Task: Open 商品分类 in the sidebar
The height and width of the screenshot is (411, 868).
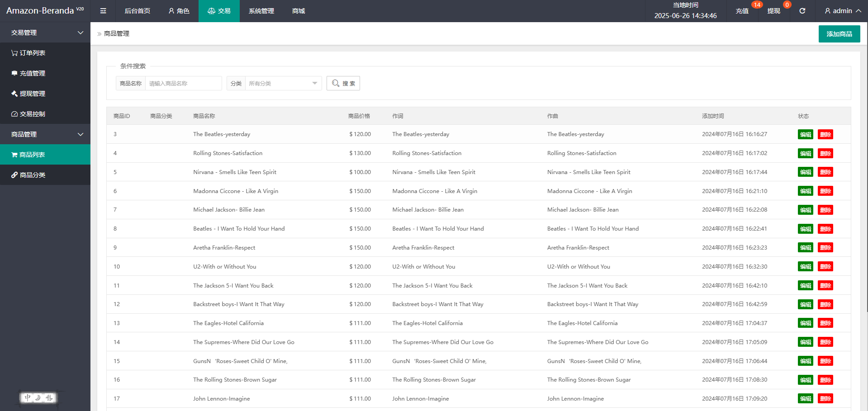Action: pos(45,175)
